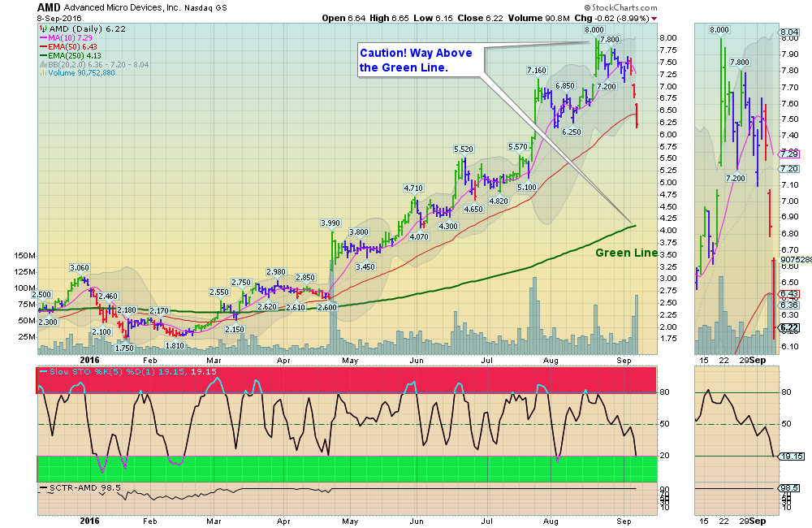Click the 2.300 price label
This screenshot has height=528, width=812.
point(48,322)
